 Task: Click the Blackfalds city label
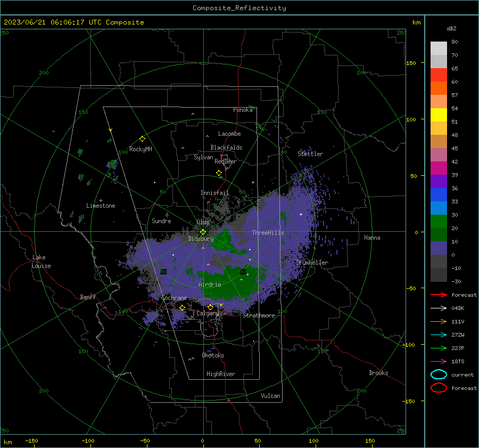[226, 148]
